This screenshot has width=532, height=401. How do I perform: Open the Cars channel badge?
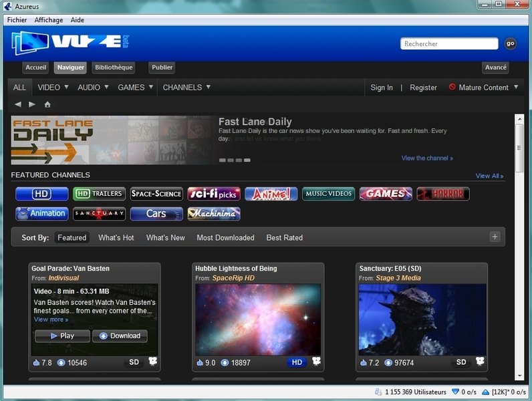click(156, 214)
